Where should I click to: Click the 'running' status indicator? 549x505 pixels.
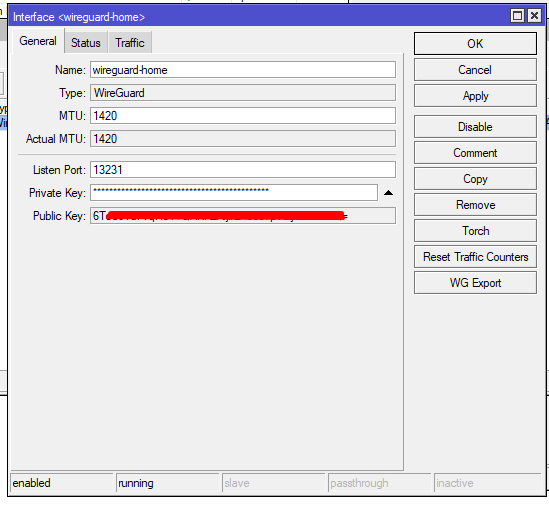pyautogui.click(x=168, y=483)
